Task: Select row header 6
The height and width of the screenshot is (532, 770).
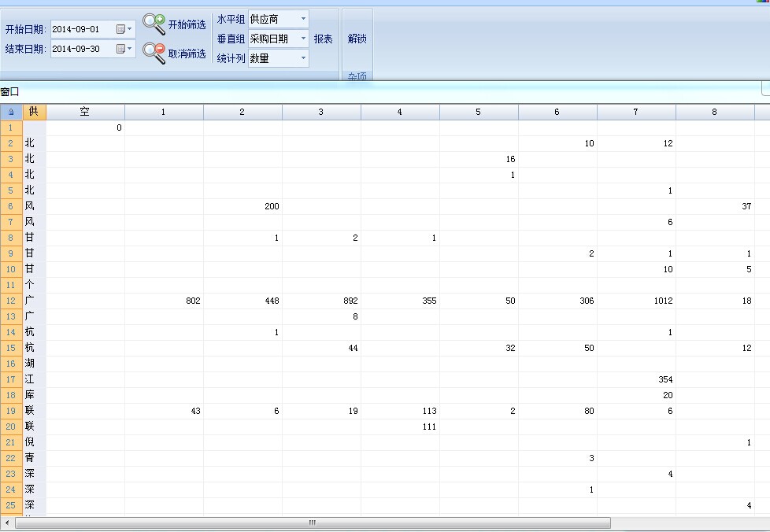Action: point(11,207)
